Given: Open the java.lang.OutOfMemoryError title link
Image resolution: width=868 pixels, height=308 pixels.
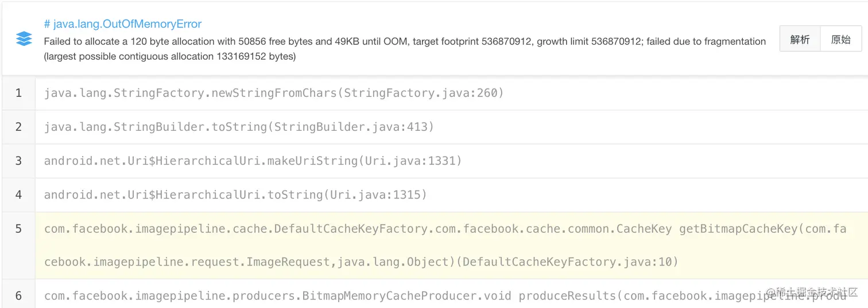Looking at the screenshot, I should click(123, 24).
